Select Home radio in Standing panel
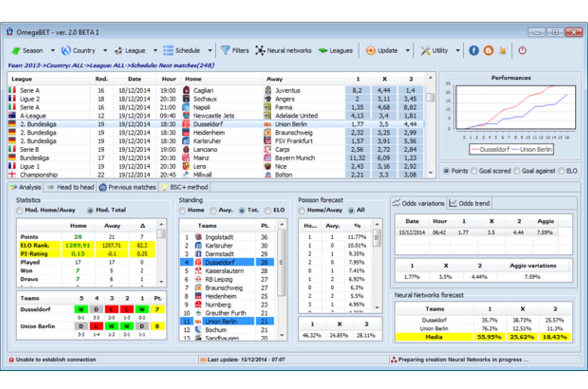 click(182, 210)
